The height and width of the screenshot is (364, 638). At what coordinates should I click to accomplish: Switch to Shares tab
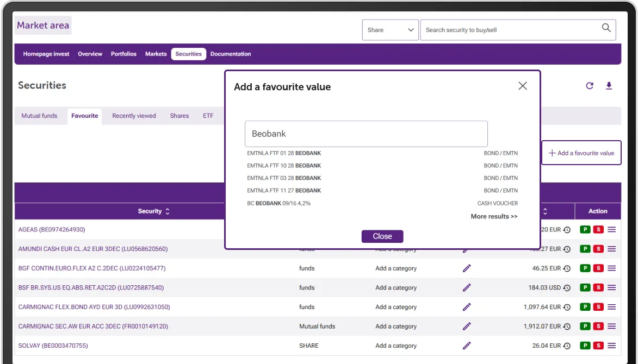179,116
